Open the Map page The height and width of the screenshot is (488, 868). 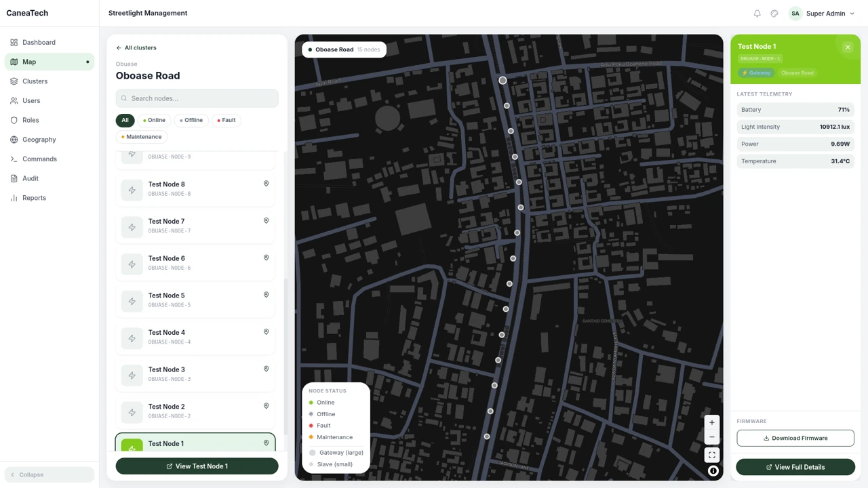[50, 62]
